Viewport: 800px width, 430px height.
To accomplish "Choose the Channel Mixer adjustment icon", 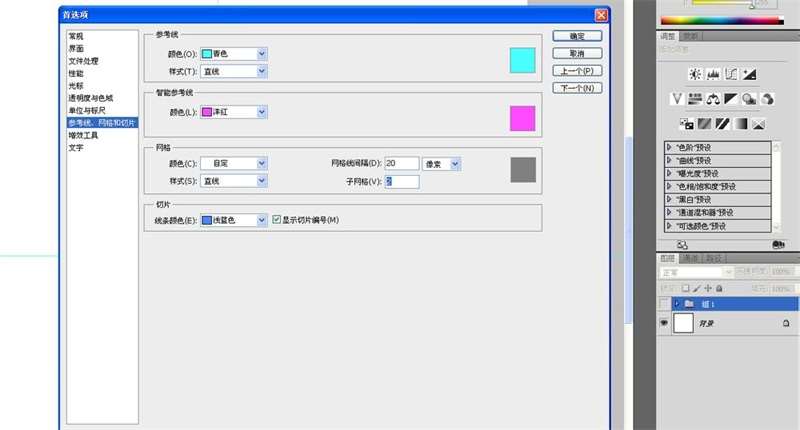I will tap(767, 99).
